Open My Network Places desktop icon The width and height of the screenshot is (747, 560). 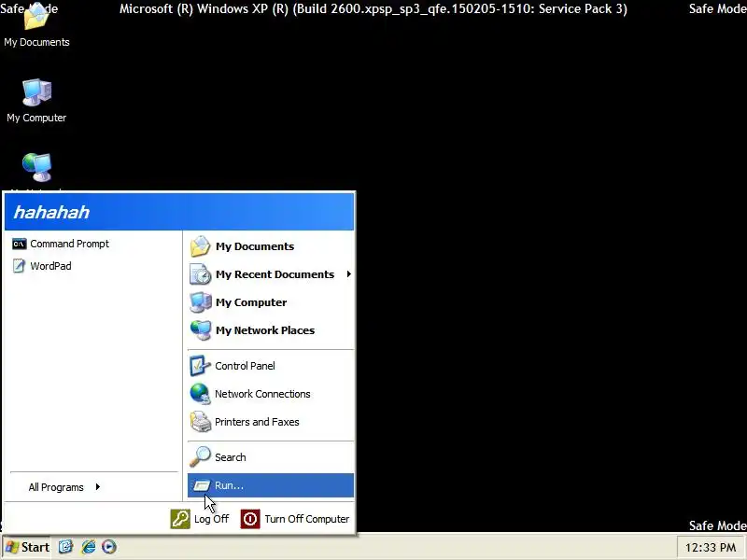(x=36, y=168)
